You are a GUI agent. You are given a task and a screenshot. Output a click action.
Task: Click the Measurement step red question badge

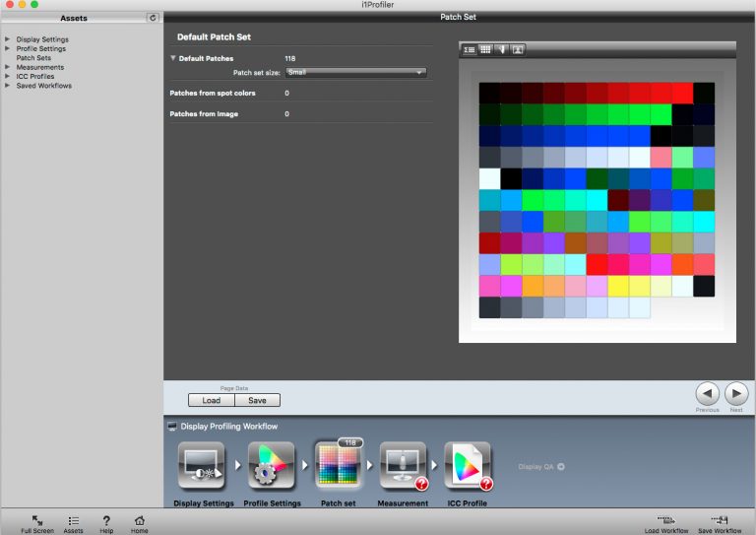(421, 484)
